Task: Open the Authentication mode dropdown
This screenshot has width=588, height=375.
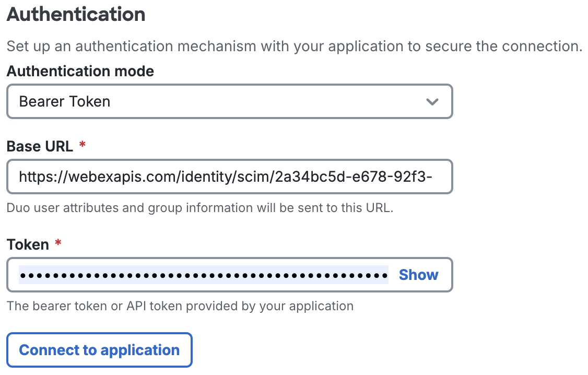Action: coord(229,101)
